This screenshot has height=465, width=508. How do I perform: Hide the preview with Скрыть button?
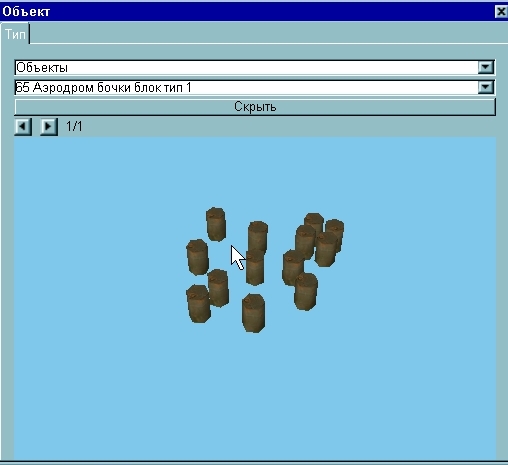tap(255, 107)
